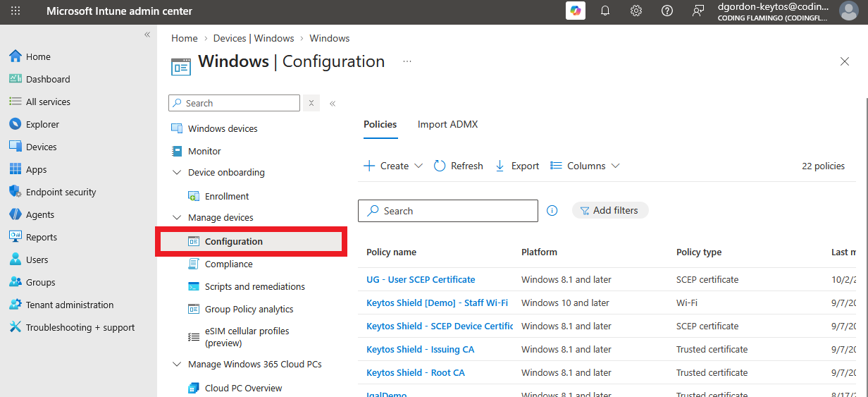This screenshot has height=397, width=868.
Task: Open the app launcher waffle icon
Action: pyautogui.click(x=15, y=11)
